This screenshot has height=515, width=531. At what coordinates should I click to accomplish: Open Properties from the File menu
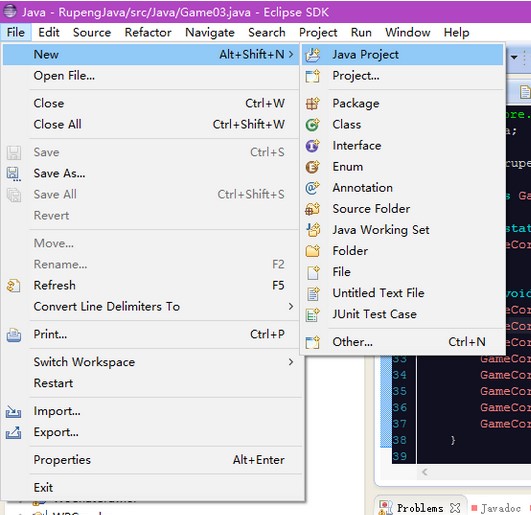pyautogui.click(x=151, y=460)
